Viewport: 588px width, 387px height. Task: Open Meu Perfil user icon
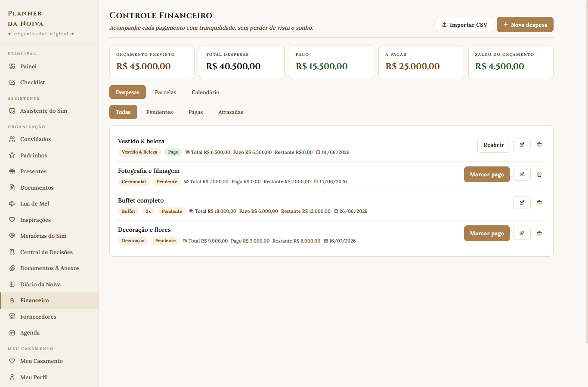[x=12, y=378]
